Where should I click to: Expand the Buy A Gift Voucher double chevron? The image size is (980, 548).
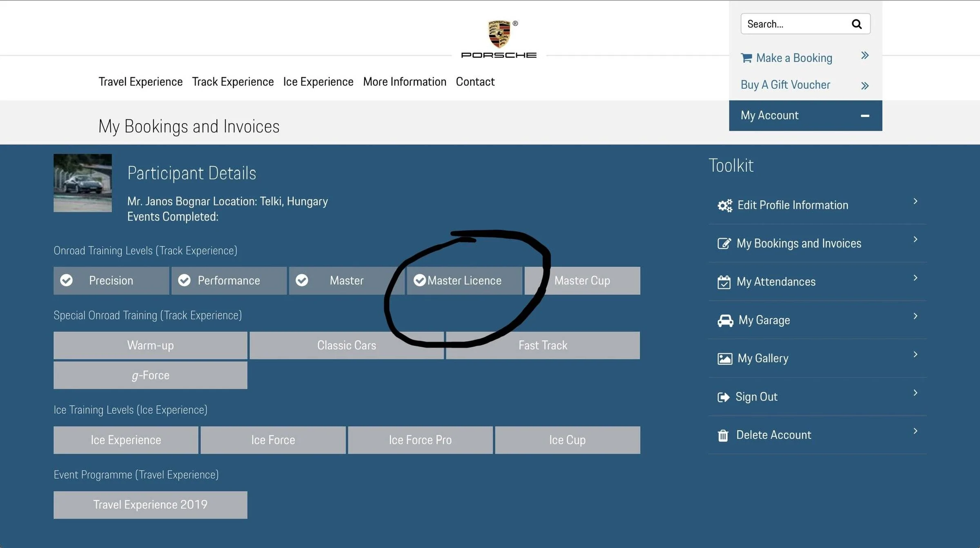[x=865, y=86]
